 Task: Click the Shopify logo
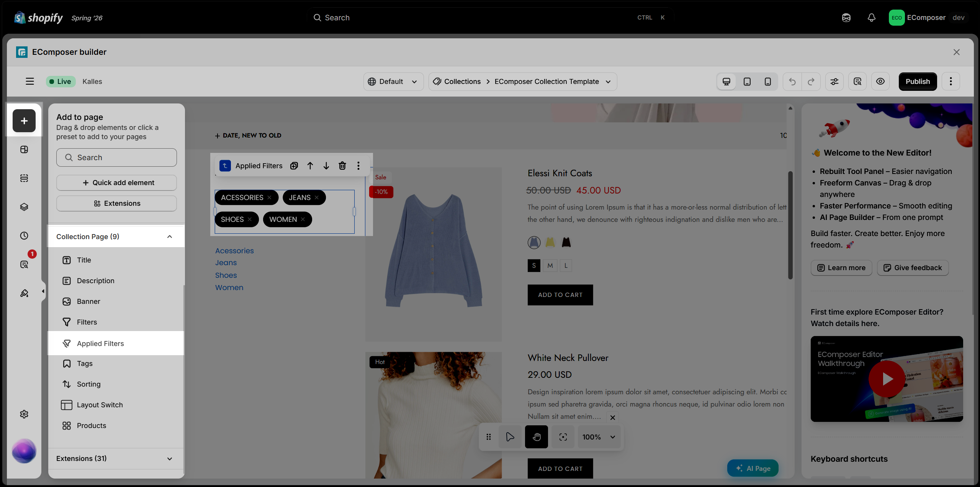tap(39, 18)
